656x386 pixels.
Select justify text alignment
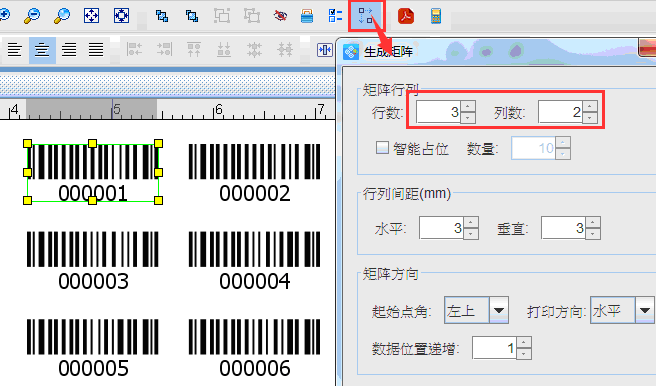tap(96, 50)
